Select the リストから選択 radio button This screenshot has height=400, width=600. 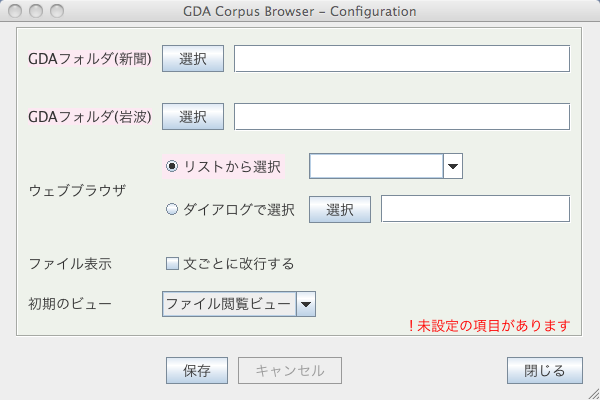(x=172, y=167)
